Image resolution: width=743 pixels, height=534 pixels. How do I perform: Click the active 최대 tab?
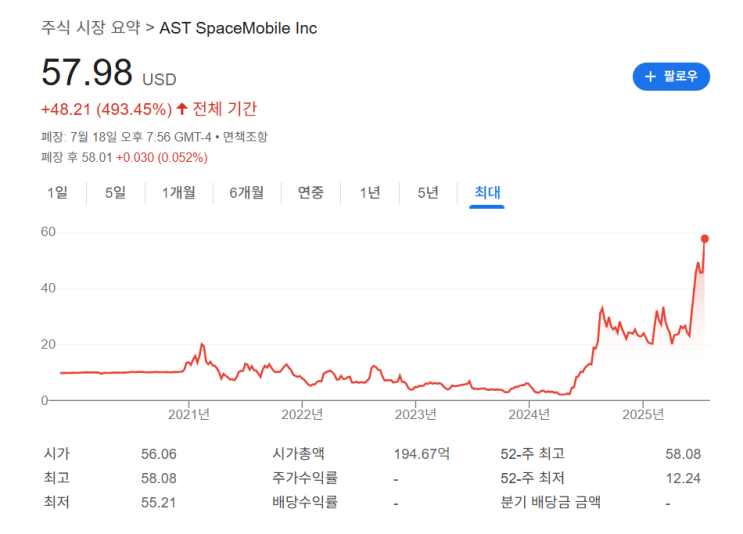[x=487, y=193]
